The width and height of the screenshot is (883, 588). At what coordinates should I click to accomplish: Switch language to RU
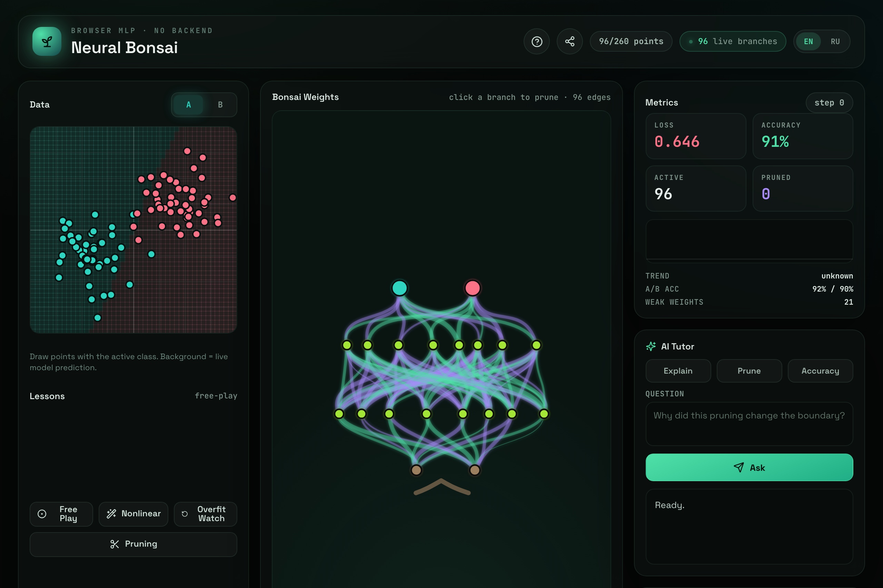(x=835, y=42)
